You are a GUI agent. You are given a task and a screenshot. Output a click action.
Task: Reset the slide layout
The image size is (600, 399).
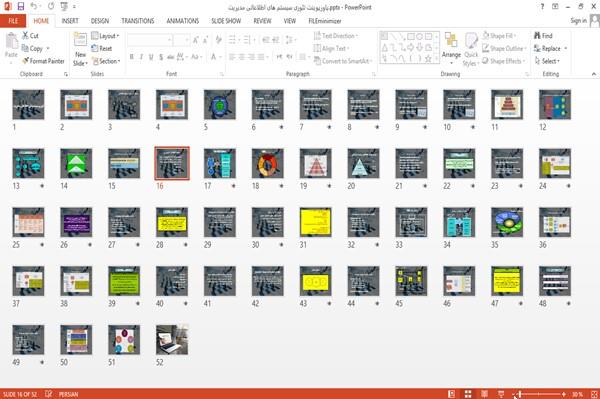102,48
